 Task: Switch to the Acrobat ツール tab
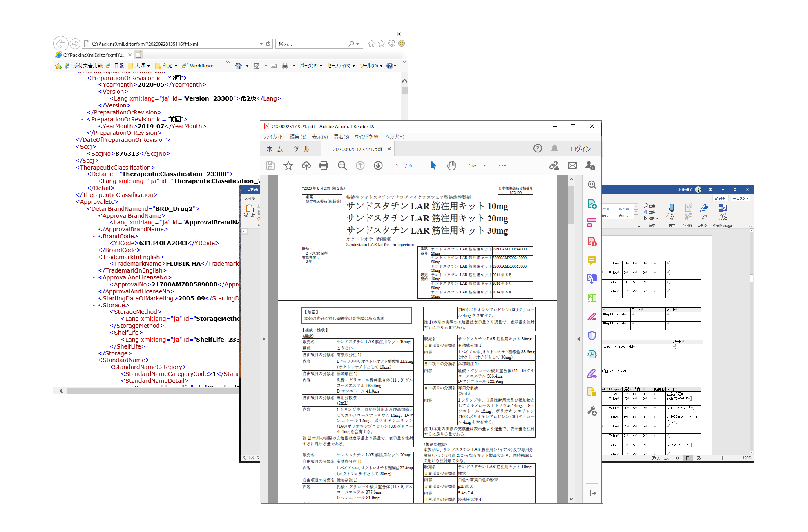(x=301, y=149)
